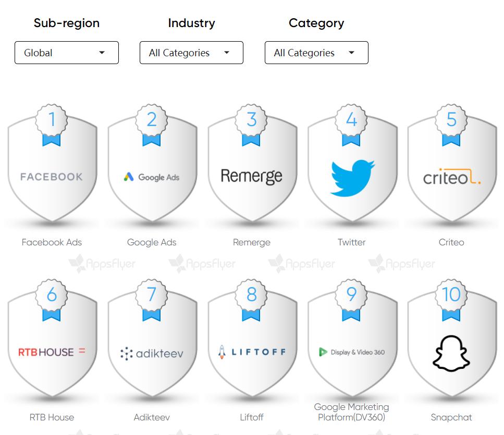Open the Category filter dropdown
This screenshot has height=435, width=504.
[316, 53]
